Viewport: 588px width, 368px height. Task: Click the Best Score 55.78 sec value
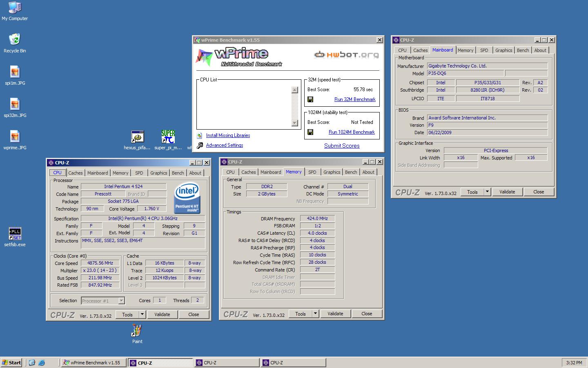tap(363, 90)
